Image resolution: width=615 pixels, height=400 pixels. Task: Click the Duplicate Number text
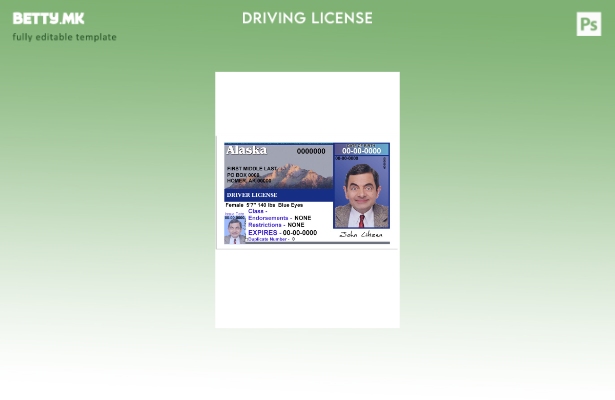pos(271,240)
